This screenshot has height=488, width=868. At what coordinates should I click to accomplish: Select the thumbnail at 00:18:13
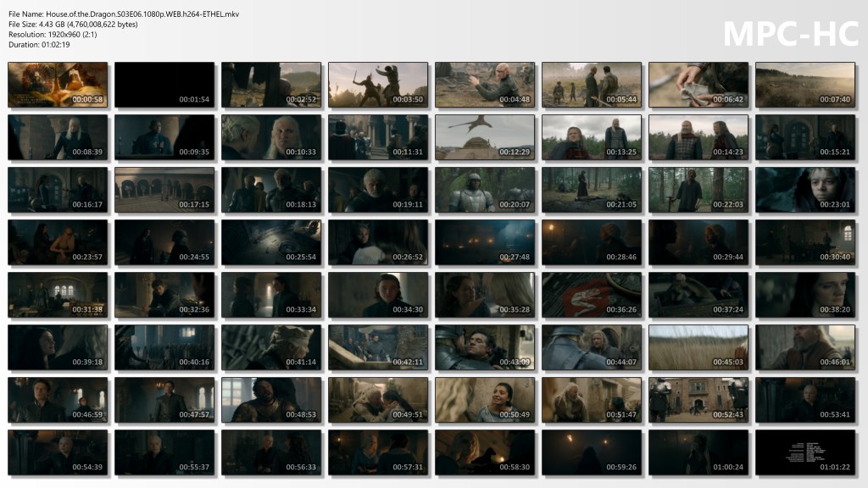(x=271, y=190)
